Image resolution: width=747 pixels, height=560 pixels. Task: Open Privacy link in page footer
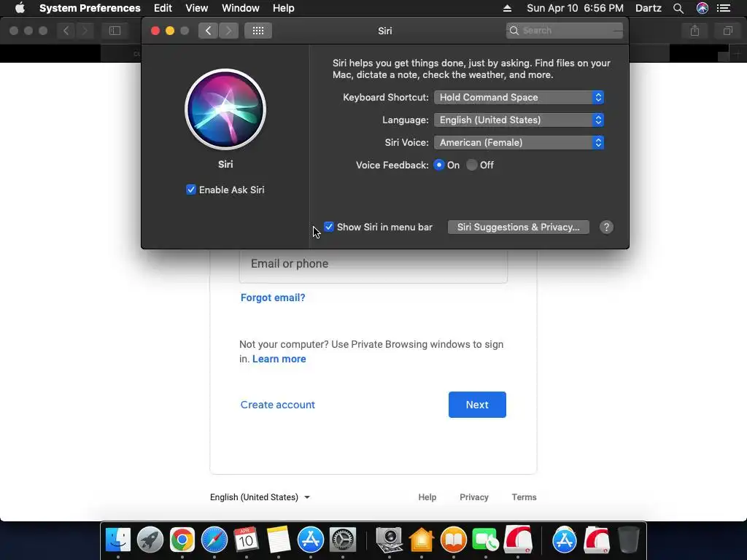click(474, 497)
